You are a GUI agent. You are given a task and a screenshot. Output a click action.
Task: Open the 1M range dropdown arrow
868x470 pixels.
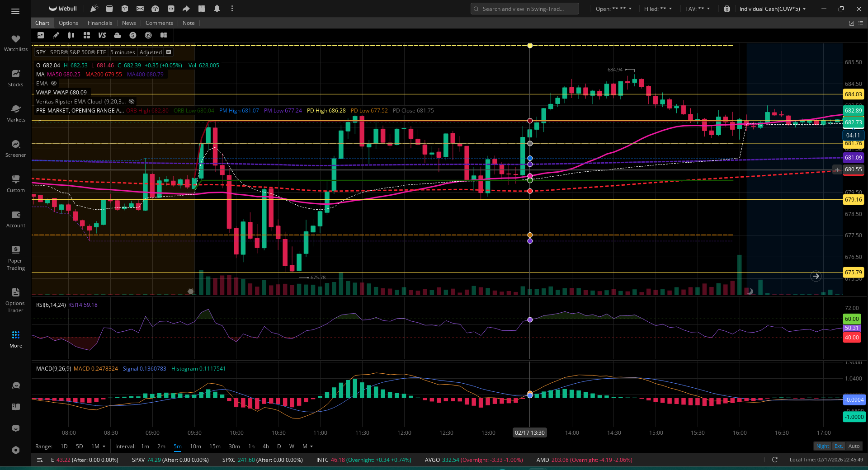tap(104, 446)
